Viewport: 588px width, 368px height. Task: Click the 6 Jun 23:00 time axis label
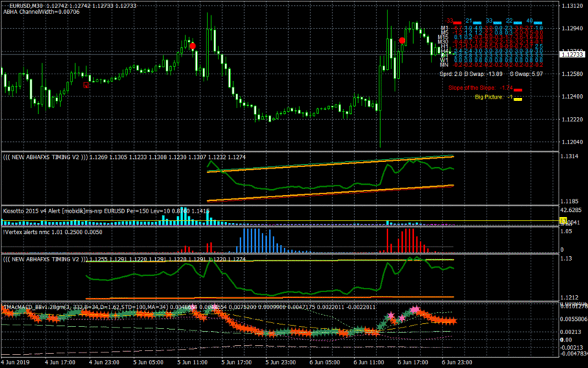(x=457, y=362)
